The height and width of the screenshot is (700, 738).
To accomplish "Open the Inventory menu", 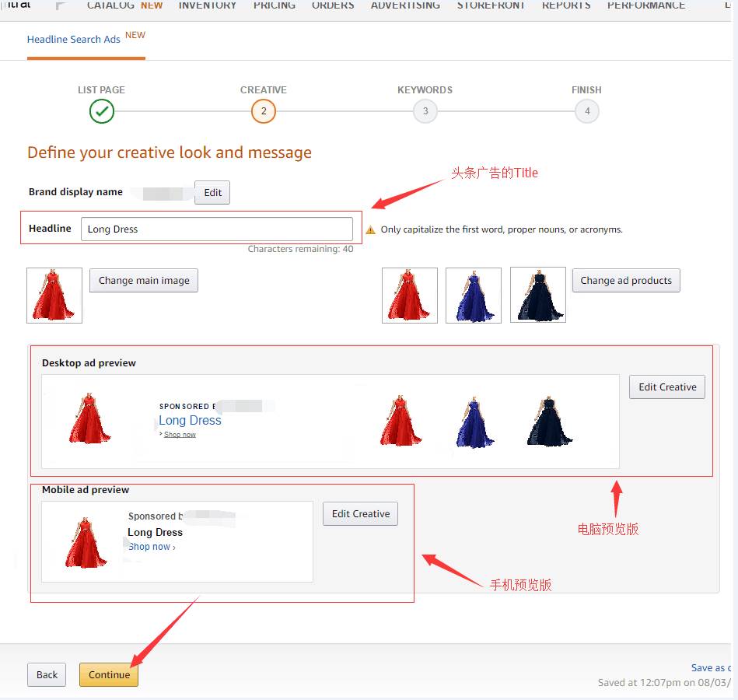I will (x=208, y=5).
